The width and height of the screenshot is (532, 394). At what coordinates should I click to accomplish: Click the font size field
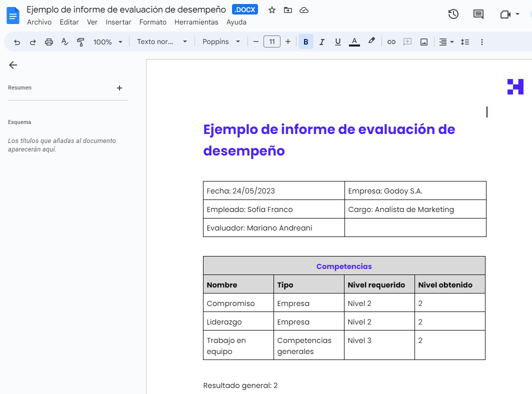click(271, 41)
